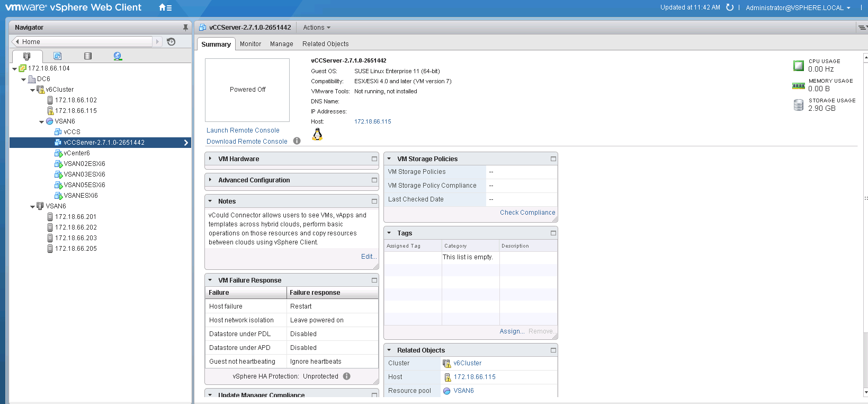Click the arrow on the selected vCCServer tree row
This screenshot has width=868, height=404.
point(186,143)
